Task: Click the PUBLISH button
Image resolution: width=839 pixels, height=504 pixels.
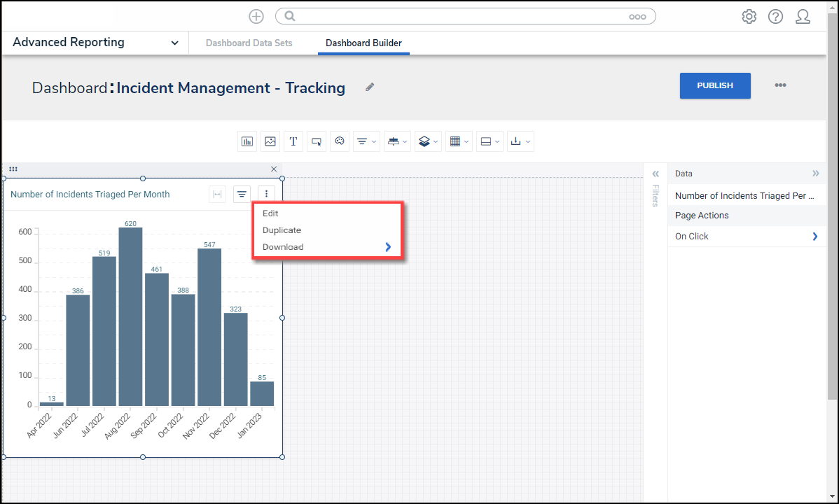Action: click(715, 85)
